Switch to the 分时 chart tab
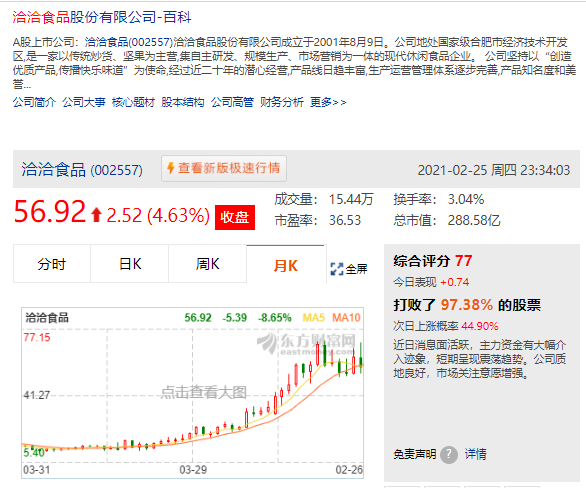Viewport: 586px width, 488px height. click(x=52, y=264)
